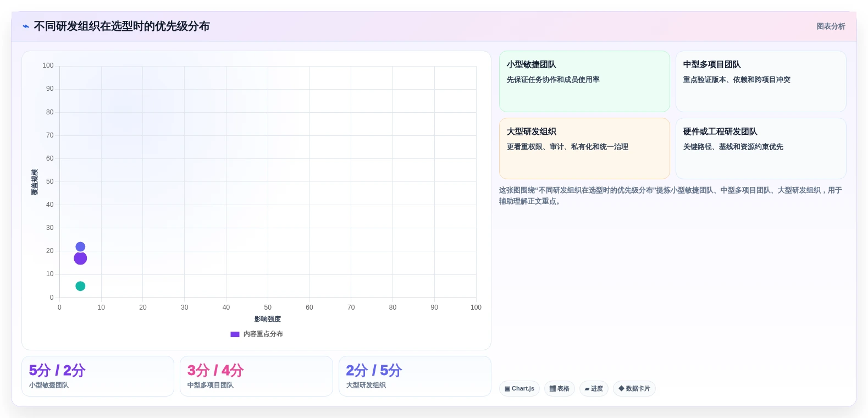Select the blue bubble data point
Viewport: 868px width, 418px height.
(x=80, y=247)
